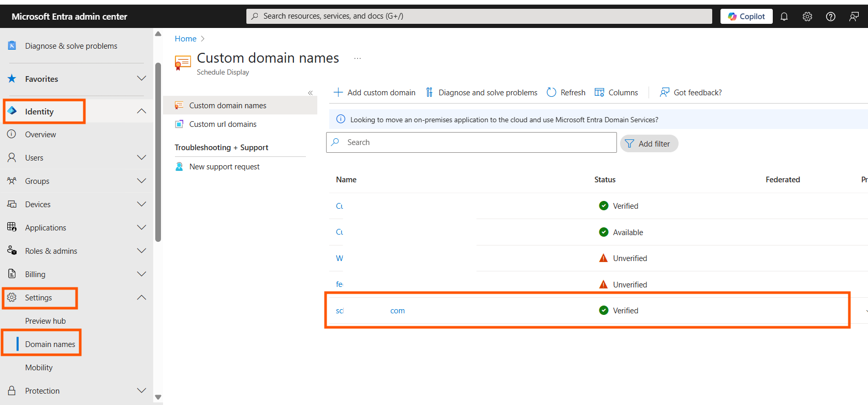Open Mobility settings
The height and width of the screenshot is (405, 868).
coord(39,368)
